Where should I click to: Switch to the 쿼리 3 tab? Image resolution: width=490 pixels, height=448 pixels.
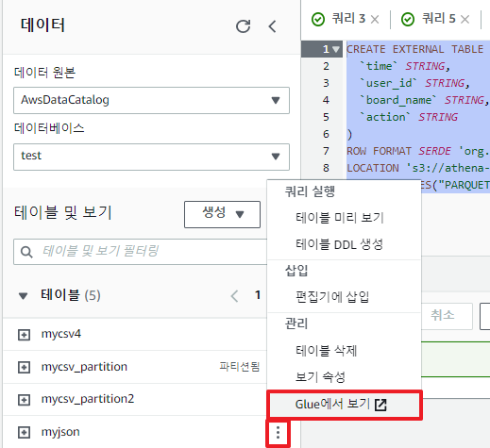[348, 19]
